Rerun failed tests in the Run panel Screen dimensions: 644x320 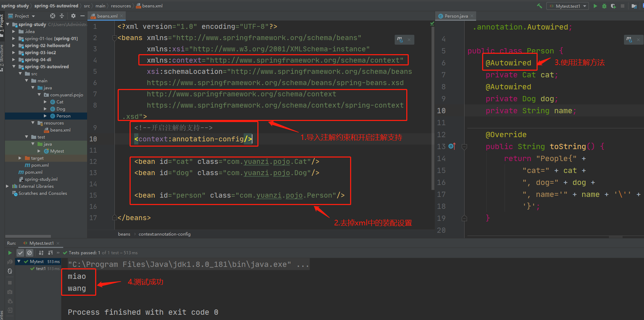(10, 262)
